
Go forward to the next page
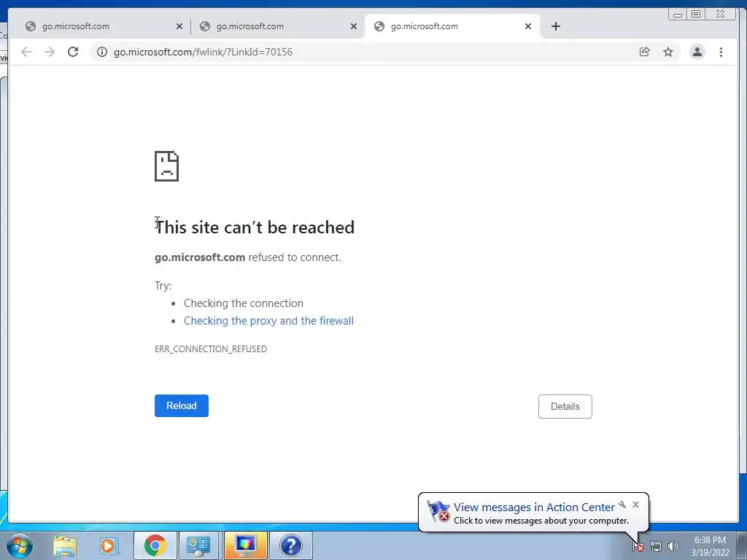coord(50,52)
